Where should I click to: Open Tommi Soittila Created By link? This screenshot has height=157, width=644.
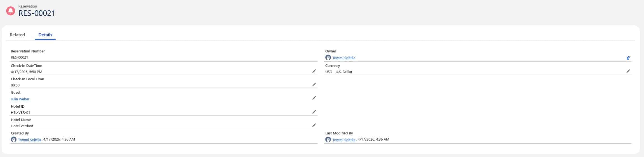tap(29, 140)
